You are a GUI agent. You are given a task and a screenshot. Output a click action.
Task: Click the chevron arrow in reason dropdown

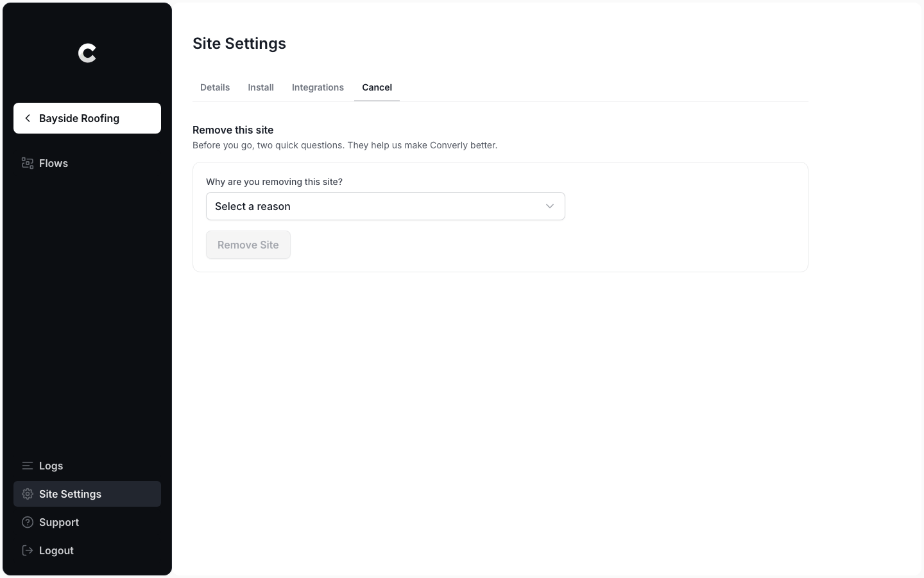pyautogui.click(x=550, y=206)
